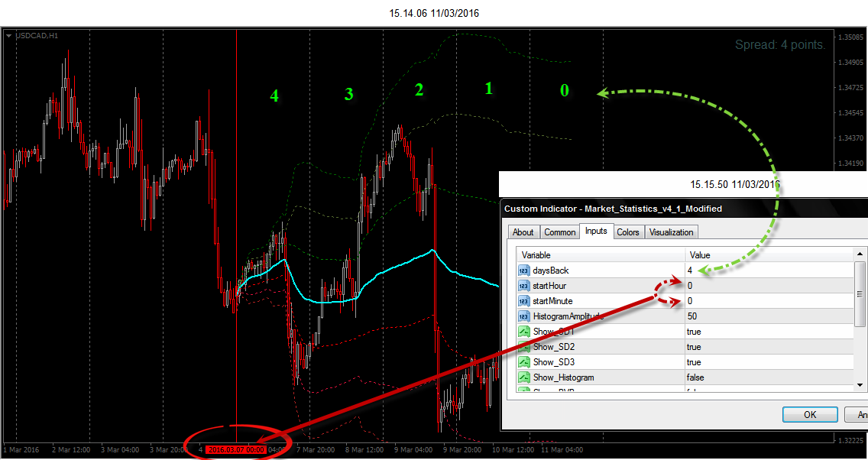Click the Show_SD2 value "true"
868x460 pixels.
tap(694, 347)
